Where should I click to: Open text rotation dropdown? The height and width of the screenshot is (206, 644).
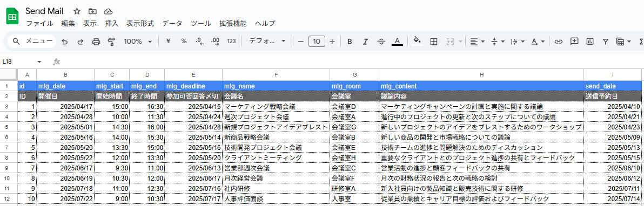pos(538,42)
